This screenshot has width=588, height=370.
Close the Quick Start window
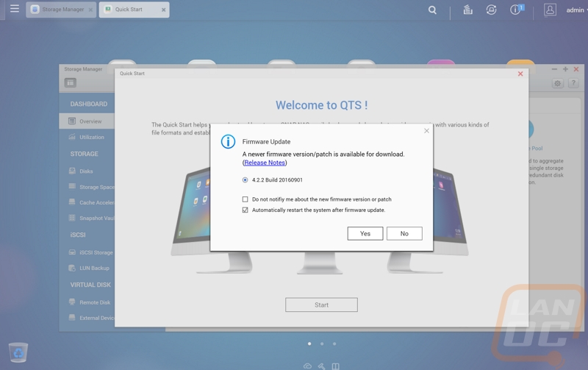tap(520, 74)
